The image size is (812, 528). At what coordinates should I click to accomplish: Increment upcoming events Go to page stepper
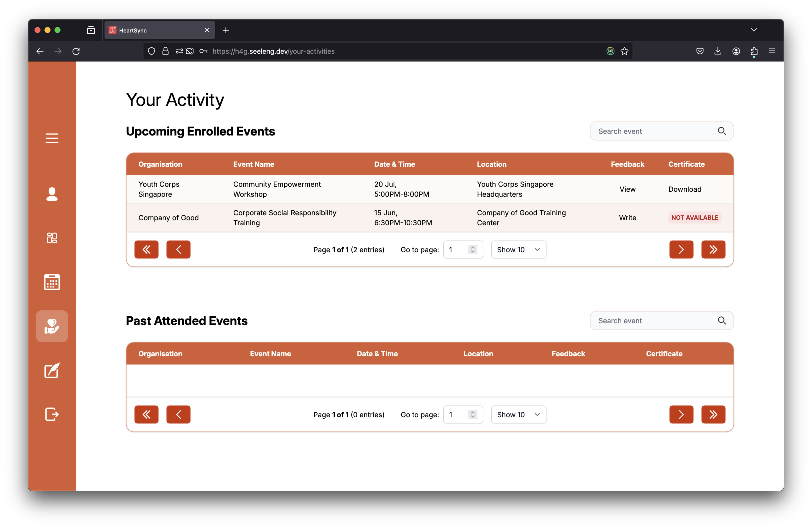(472, 247)
